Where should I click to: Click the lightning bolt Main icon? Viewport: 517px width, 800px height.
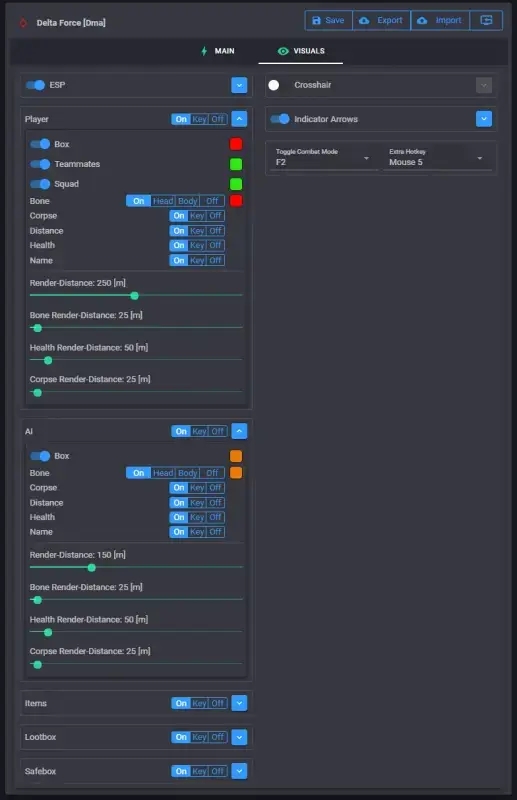click(x=204, y=51)
